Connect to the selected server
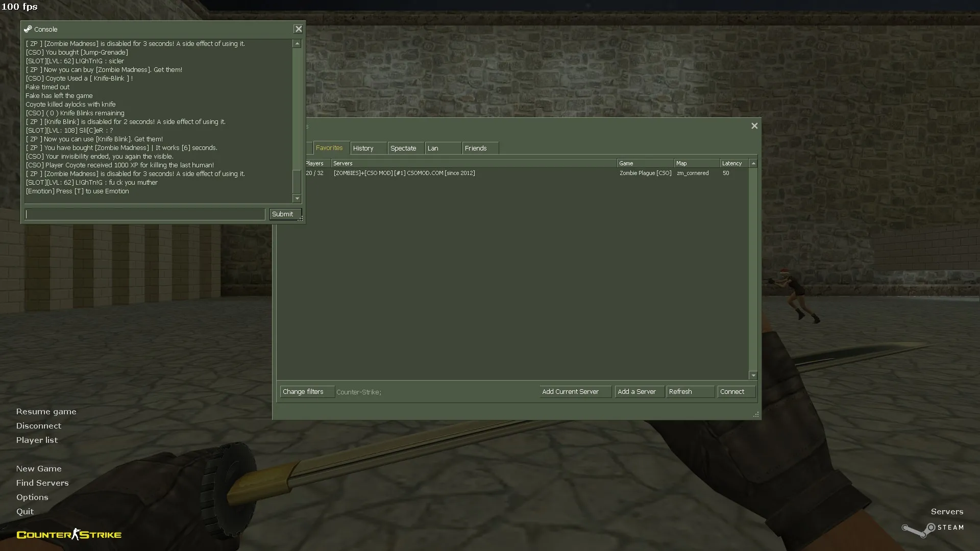Viewport: 980px width, 551px height. coord(736,392)
